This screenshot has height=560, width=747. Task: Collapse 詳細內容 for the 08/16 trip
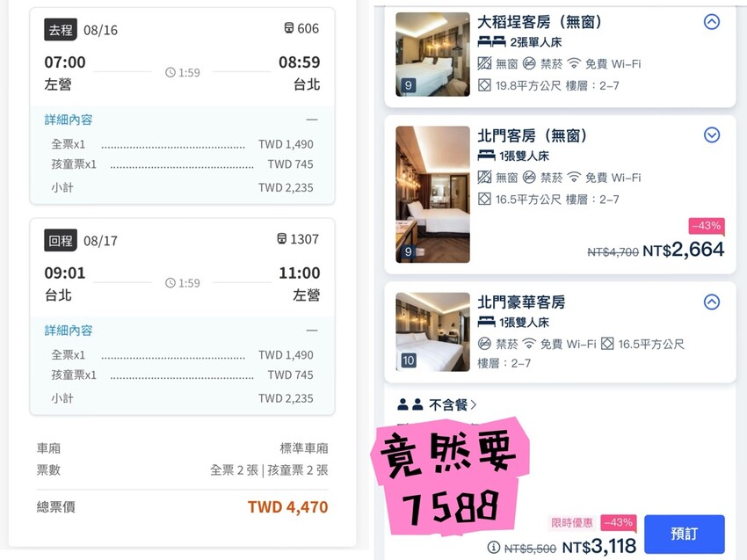312,120
